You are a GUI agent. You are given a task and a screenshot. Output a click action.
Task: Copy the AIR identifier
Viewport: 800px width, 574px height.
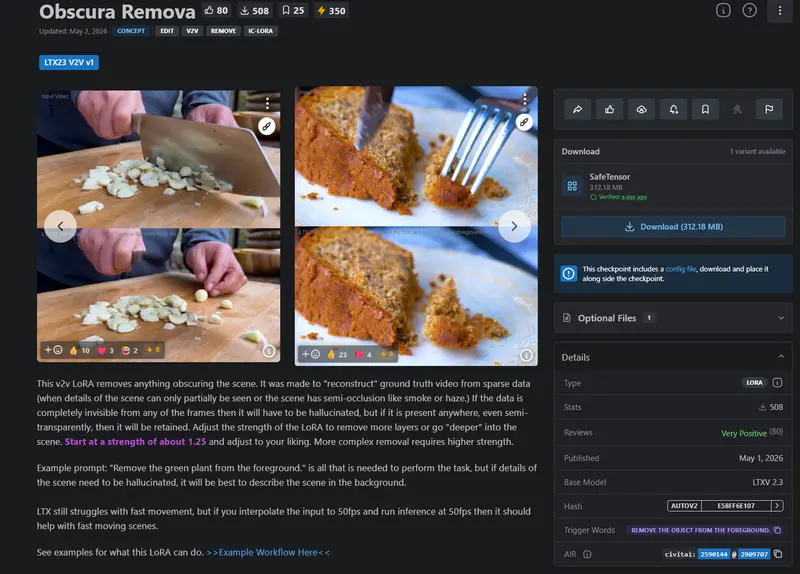[x=778, y=554]
